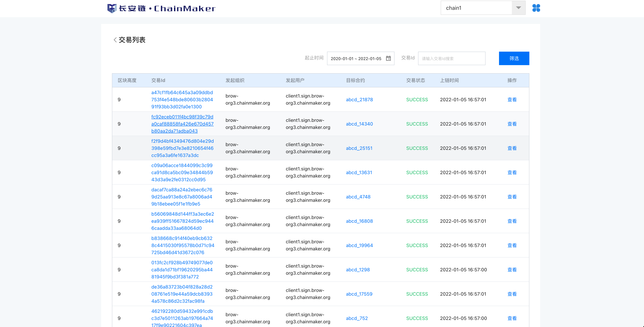The height and width of the screenshot is (327, 644).
Task: Click 查看 for the abcd_13631 row
Action: click(x=512, y=172)
